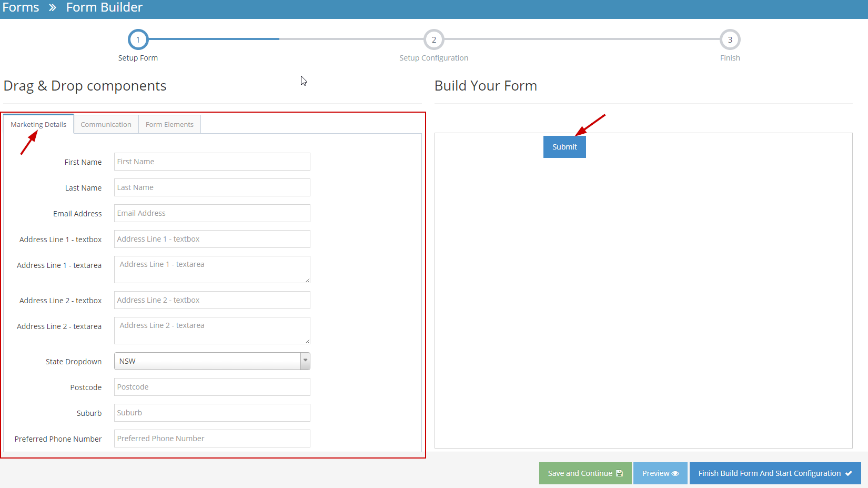Click inside the Preferred Phone Number field
Image resolution: width=868 pixels, height=488 pixels.
tap(211, 438)
